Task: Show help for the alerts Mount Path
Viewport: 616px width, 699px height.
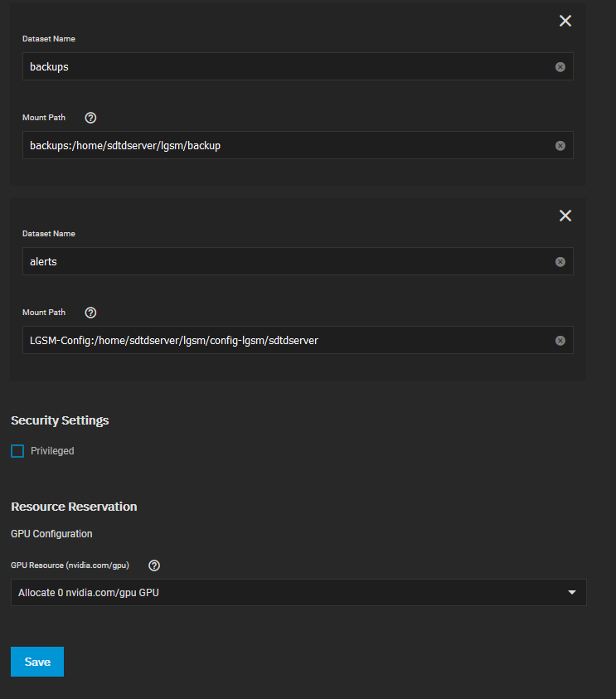Action: pos(90,313)
